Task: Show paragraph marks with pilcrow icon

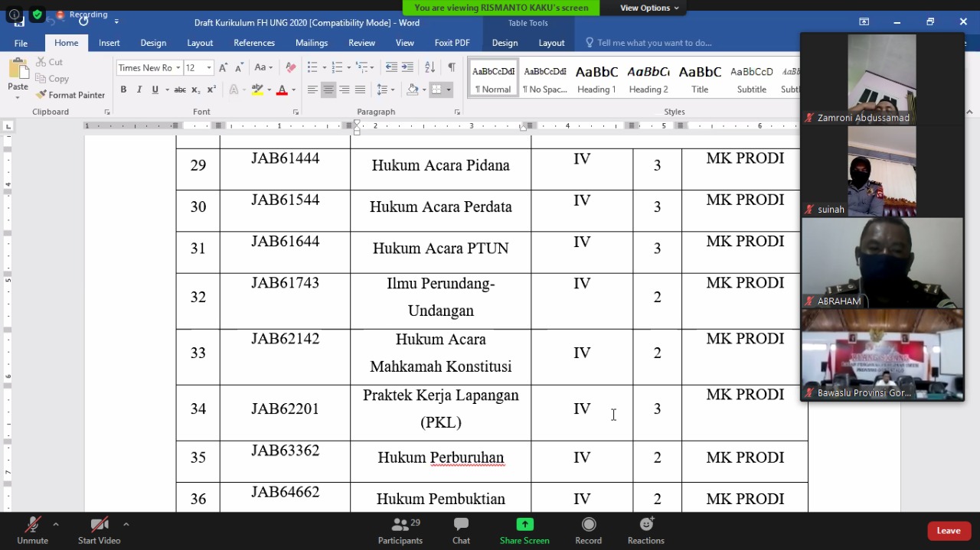Action: coord(452,67)
